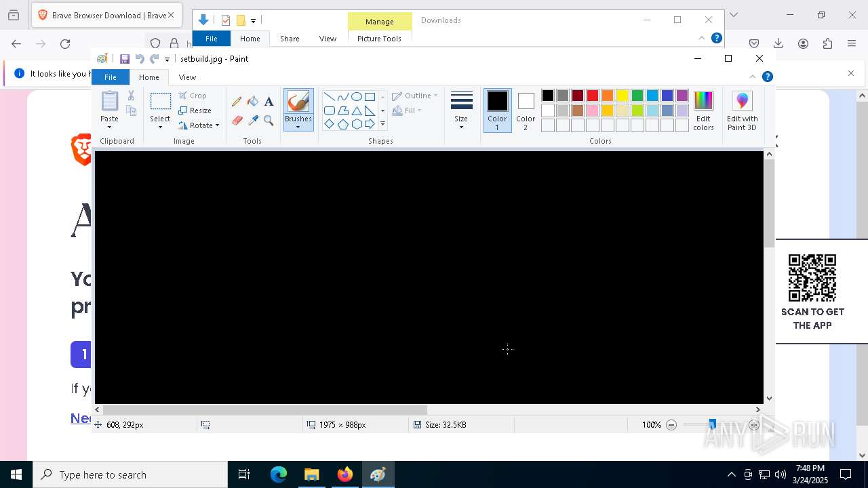Click the Crop button
Image resolution: width=868 pixels, height=488 pixels.
pyautogui.click(x=193, y=96)
